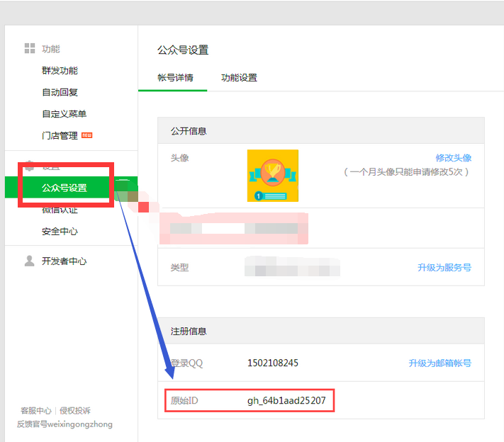Switch to the 功能设置 tab
Viewport: 504px width, 442px height.
(239, 78)
